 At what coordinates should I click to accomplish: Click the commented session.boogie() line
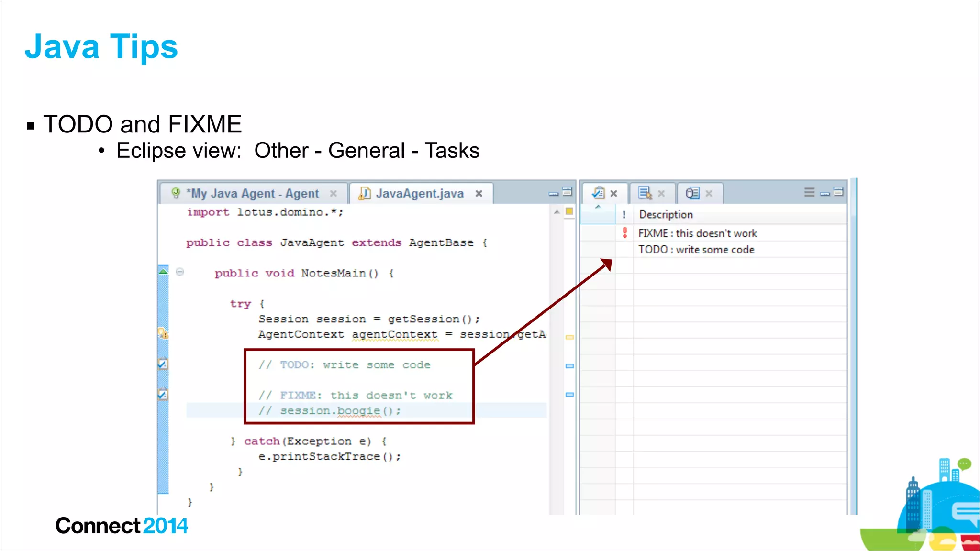pyautogui.click(x=330, y=411)
